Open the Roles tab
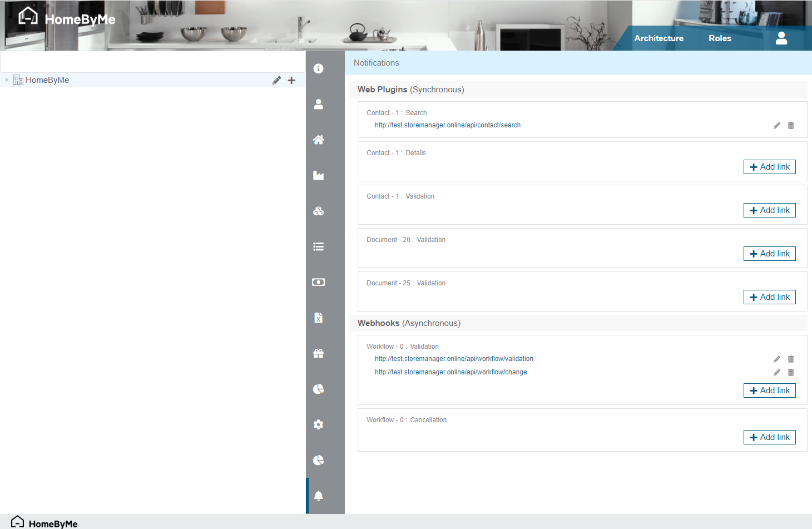This screenshot has height=529, width=812. (720, 38)
